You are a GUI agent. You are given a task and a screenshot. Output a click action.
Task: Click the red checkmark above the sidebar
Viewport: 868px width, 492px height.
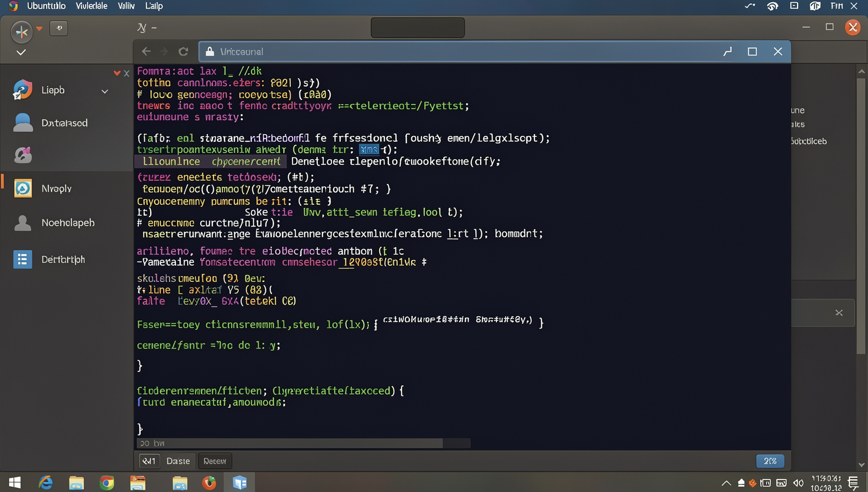pos(117,73)
